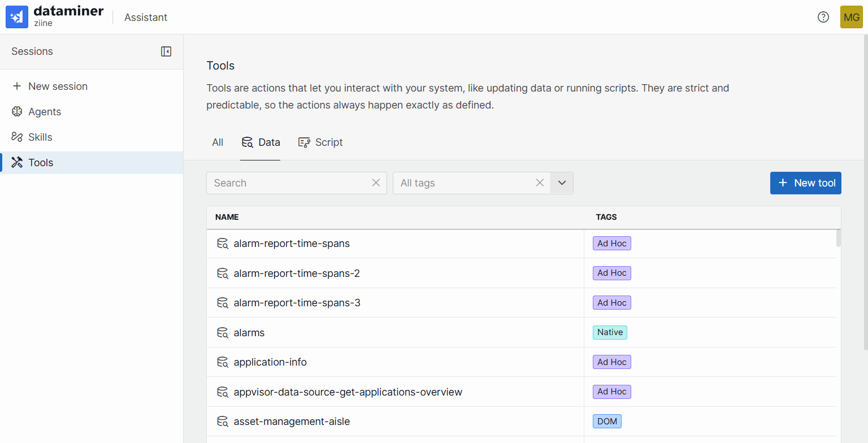Image resolution: width=868 pixels, height=443 pixels.
Task: Go to Skills in the sidebar
Action: click(92, 137)
